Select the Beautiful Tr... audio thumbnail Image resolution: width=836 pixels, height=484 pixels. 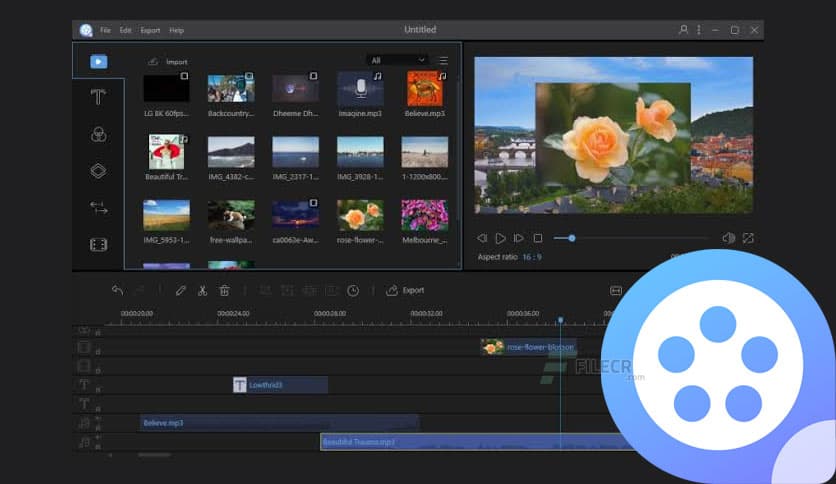(x=166, y=152)
